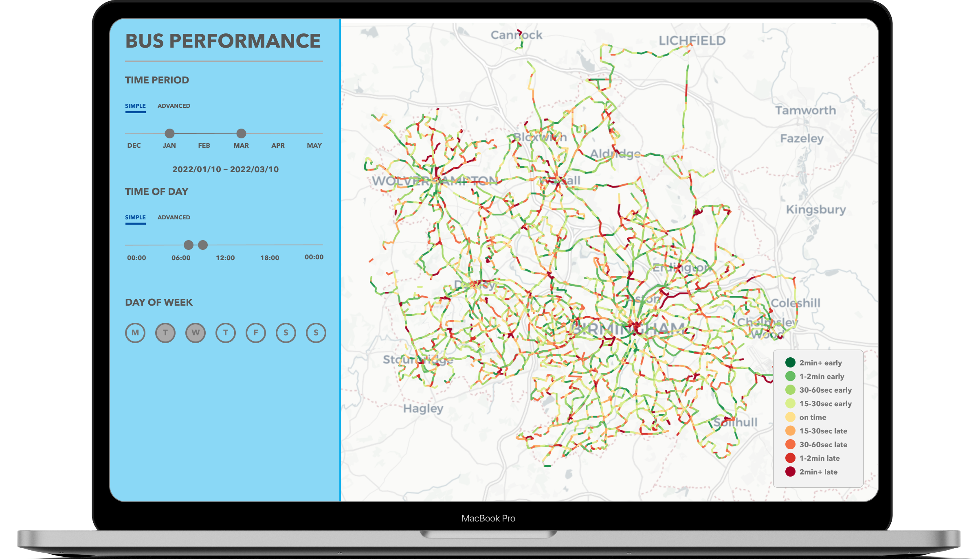Click the dark red 2min+ late legend icon
Viewport: 978px width, 560px height.
tap(791, 472)
